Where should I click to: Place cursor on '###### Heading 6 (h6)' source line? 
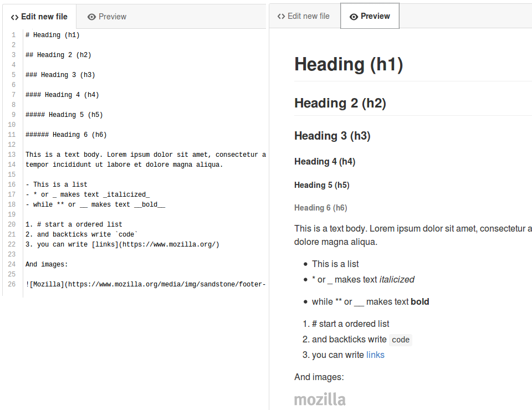pyautogui.click(x=66, y=135)
